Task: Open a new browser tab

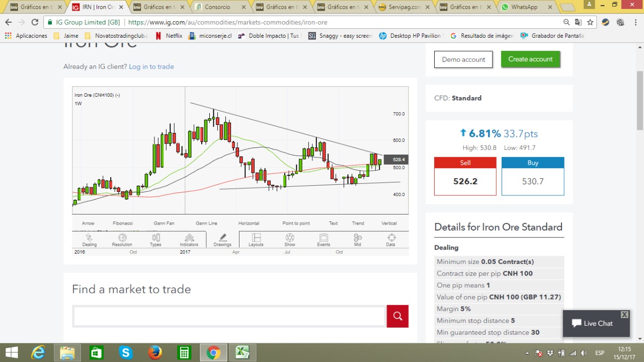Action: click(x=568, y=8)
